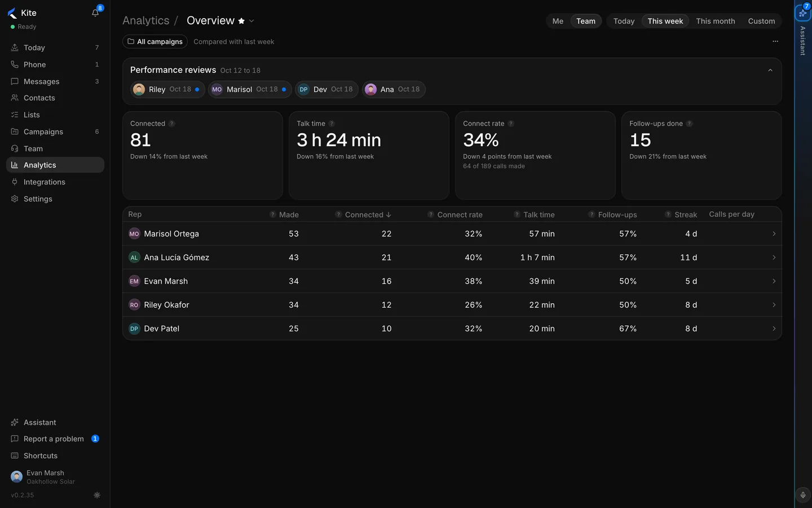Open Riley's Oct 18 review chip
This screenshot has width=812, height=508.
(167, 89)
